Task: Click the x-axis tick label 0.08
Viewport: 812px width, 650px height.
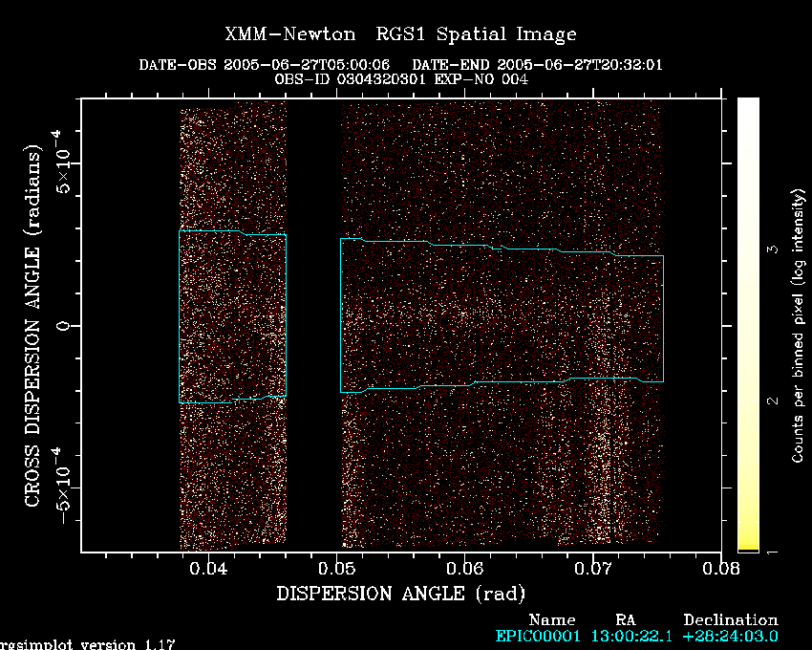Action: (721, 569)
